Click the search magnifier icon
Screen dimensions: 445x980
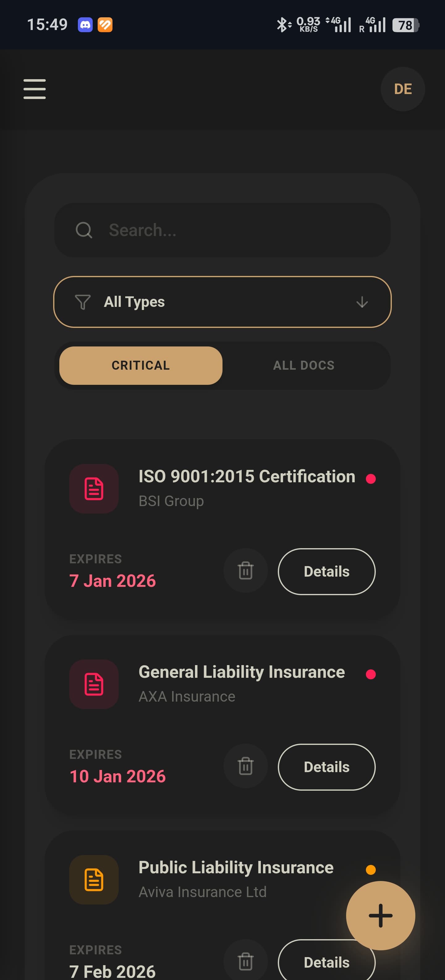tap(84, 230)
